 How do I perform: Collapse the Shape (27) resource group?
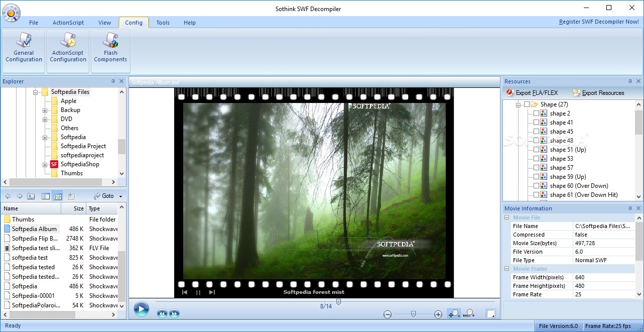pyautogui.click(x=518, y=104)
